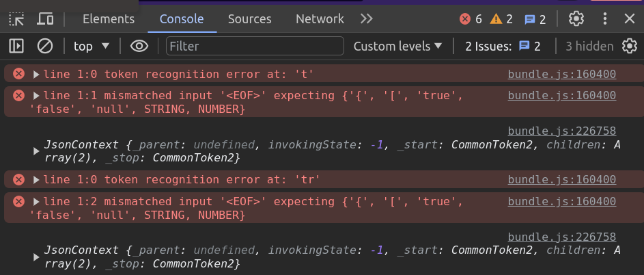Click the yellow warning count badge
Viewport: 644px width, 275px height.
[501, 19]
